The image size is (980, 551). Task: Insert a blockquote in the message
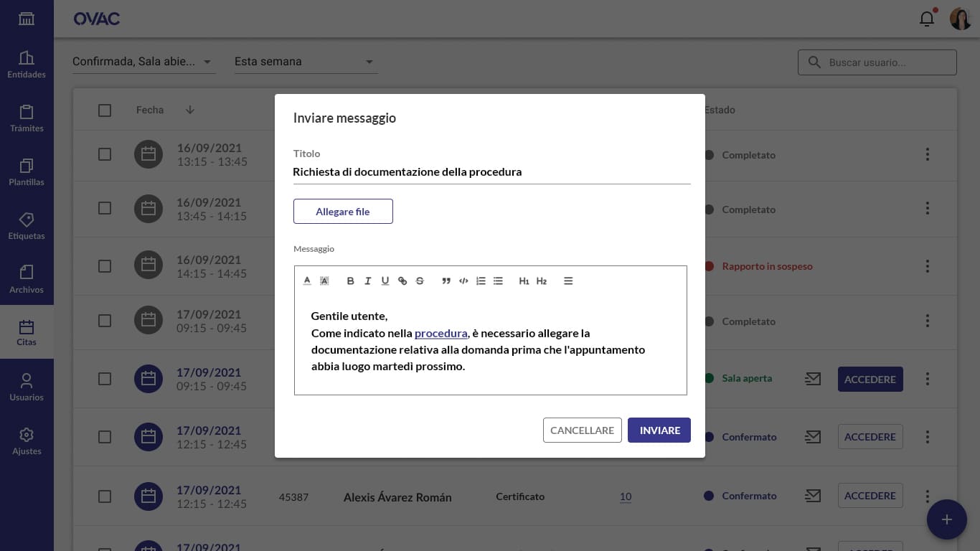tap(446, 281)
